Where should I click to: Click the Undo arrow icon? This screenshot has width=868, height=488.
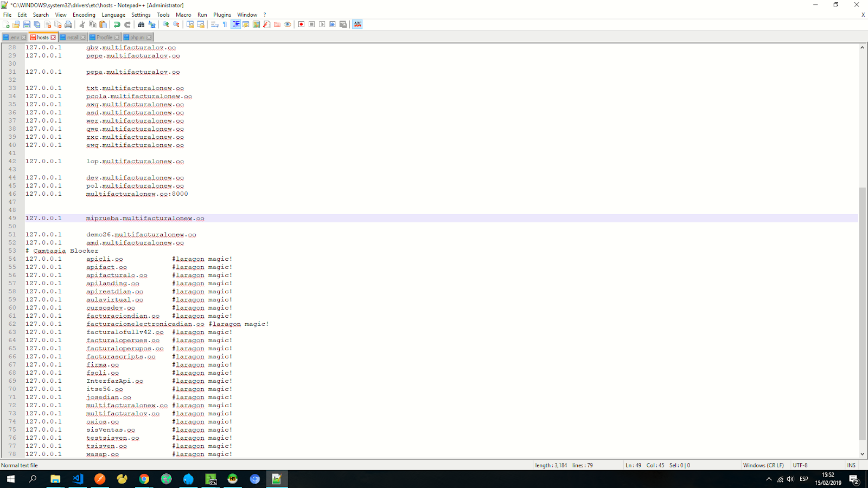117,24
